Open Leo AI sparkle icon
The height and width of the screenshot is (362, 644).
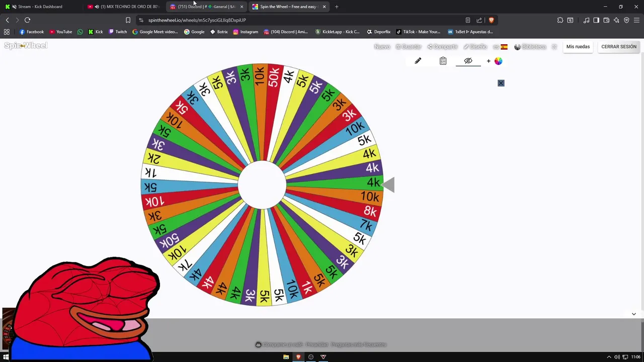coord(616,20)
